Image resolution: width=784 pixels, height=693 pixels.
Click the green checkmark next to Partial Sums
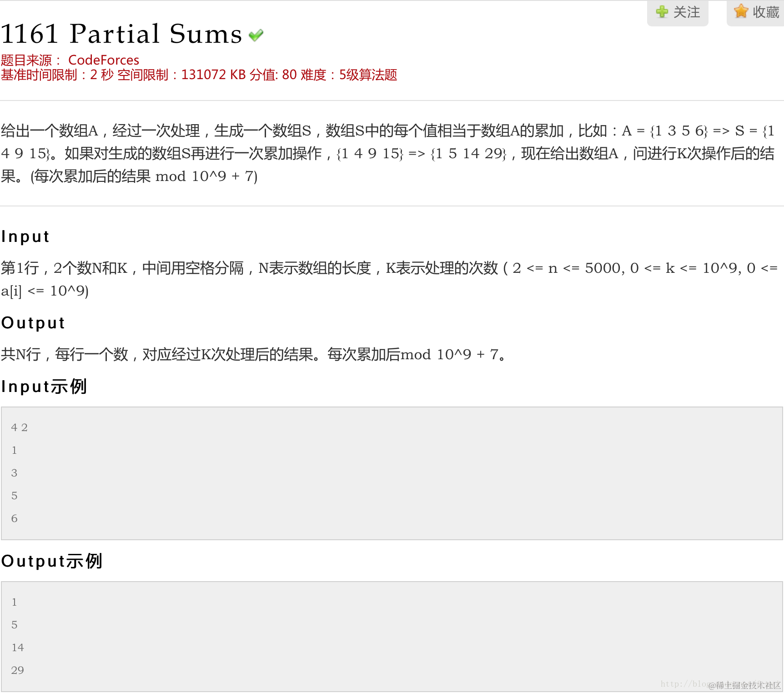point(256,35)
